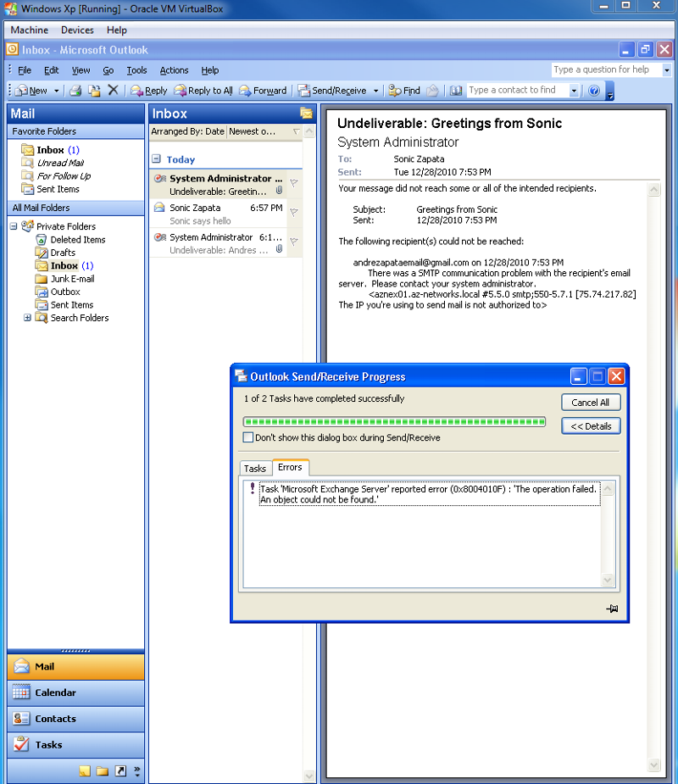Collapse the Private Folders tree
The width and height of the screenshot is (678, 784).
coord(14,226)
